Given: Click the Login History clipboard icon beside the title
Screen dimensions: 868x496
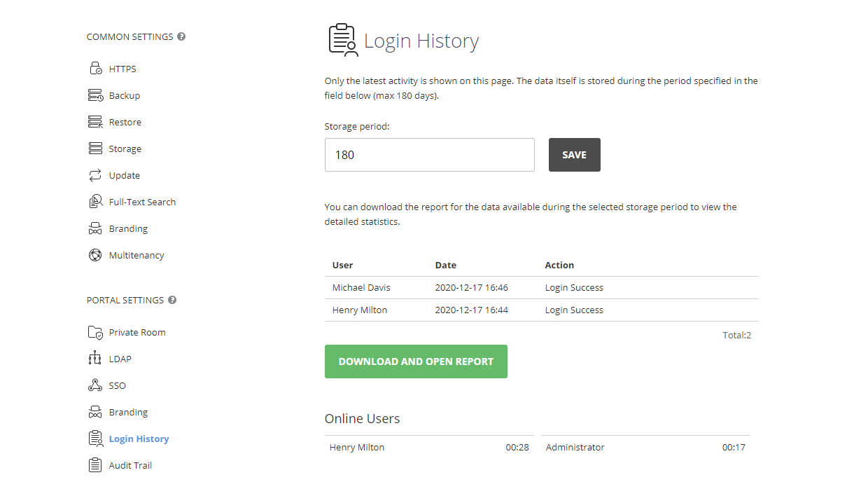Looking at the screenshot, I should 342,39.
